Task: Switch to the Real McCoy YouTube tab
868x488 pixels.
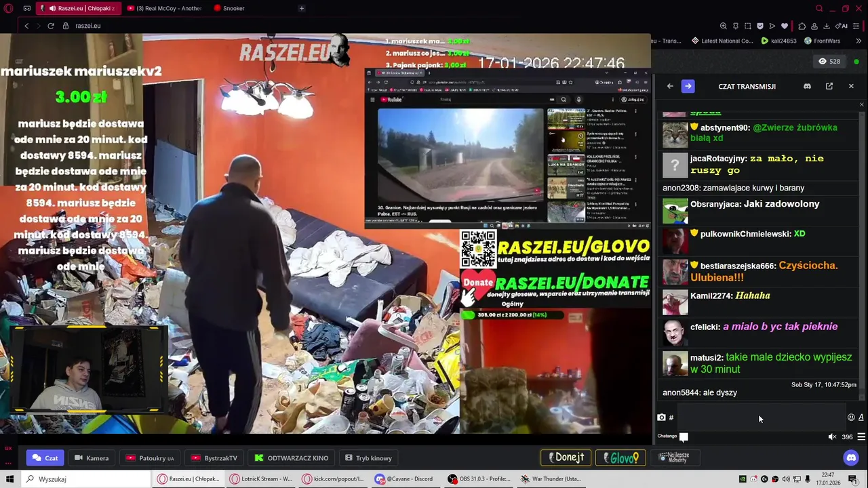Action: (164, 8)
